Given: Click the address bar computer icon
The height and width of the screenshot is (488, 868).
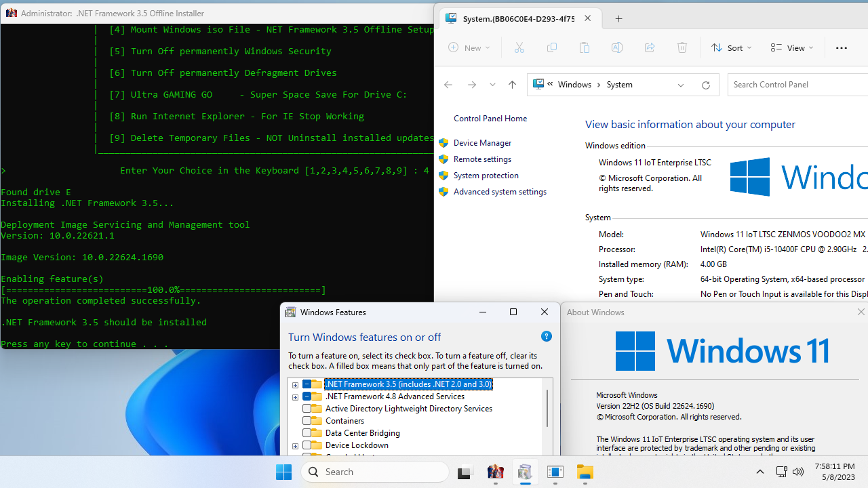Looking at the screenshot, I should coord(538,84).
